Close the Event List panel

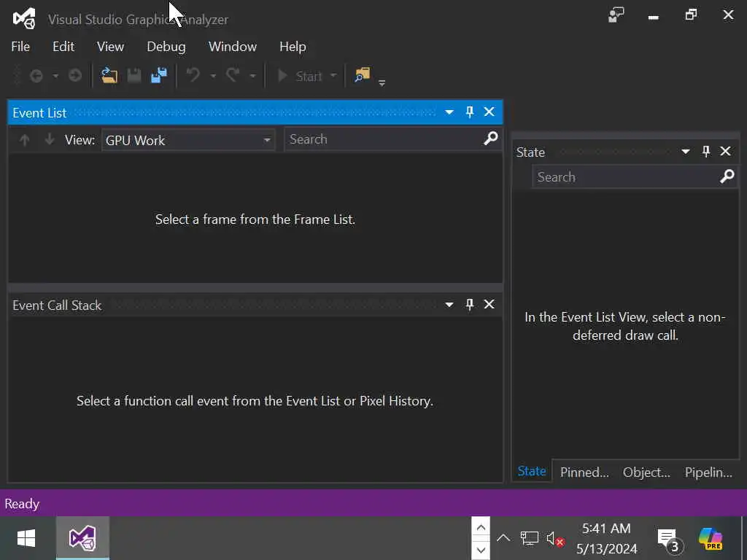click(489, 112)
